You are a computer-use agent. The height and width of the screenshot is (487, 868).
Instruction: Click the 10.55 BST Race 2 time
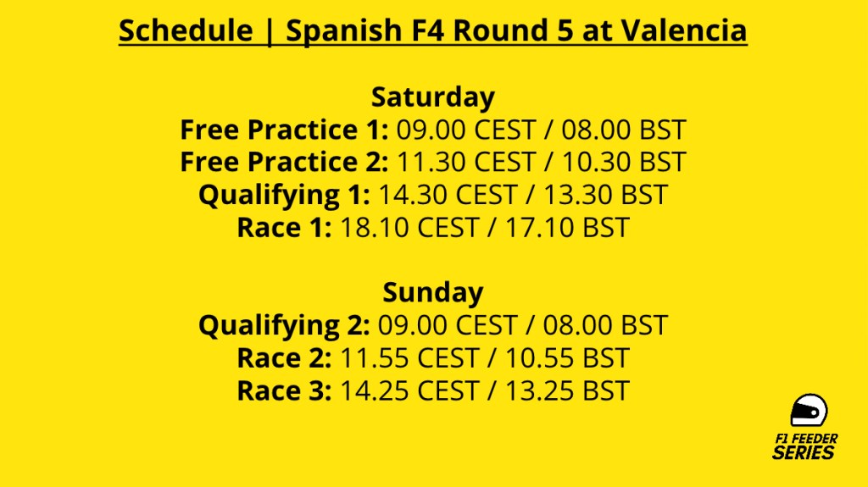point(567,357)
